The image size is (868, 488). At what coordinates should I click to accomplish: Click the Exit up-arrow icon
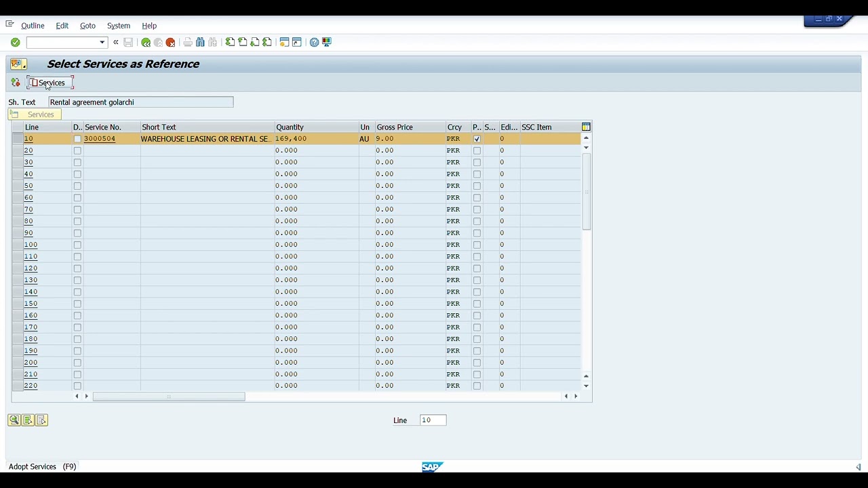coord(158,42)
